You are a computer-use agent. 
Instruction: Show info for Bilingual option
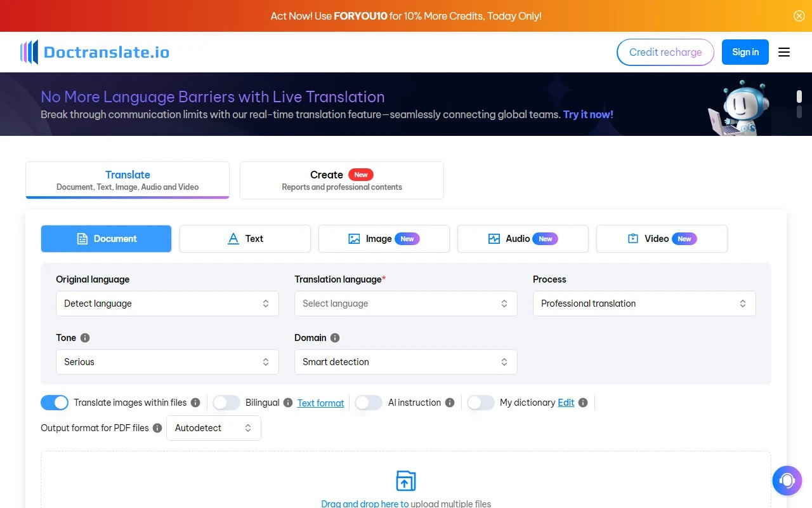coord(288,403)
